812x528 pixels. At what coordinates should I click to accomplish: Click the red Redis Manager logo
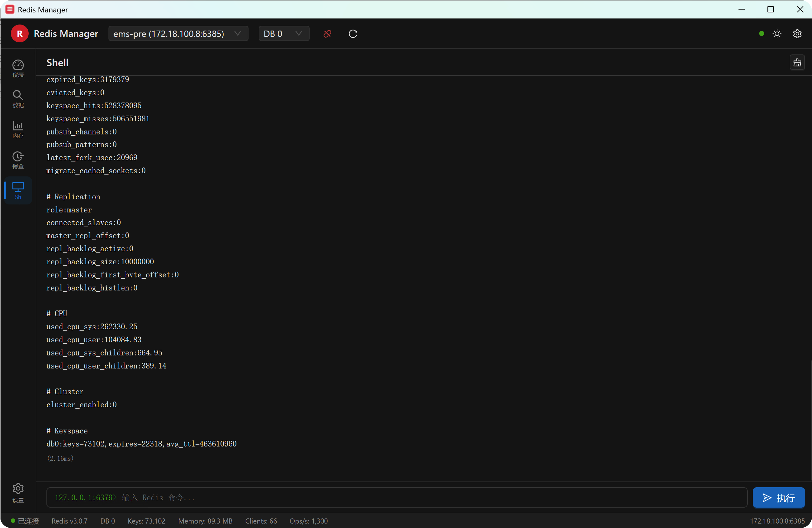(20, 34)
